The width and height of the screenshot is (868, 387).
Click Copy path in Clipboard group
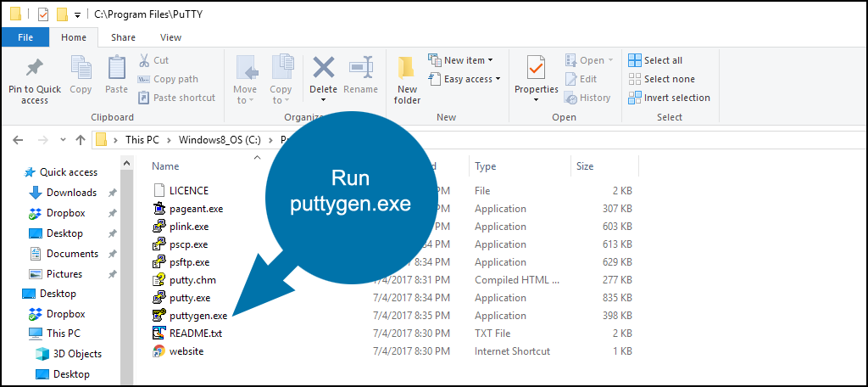(169, 79)
